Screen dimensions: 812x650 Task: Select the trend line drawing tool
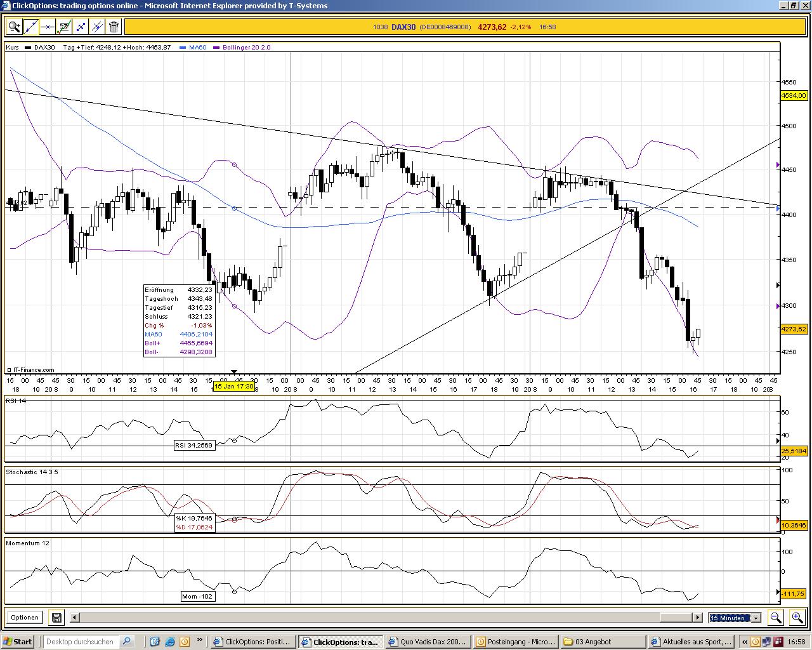click(30, 27)
